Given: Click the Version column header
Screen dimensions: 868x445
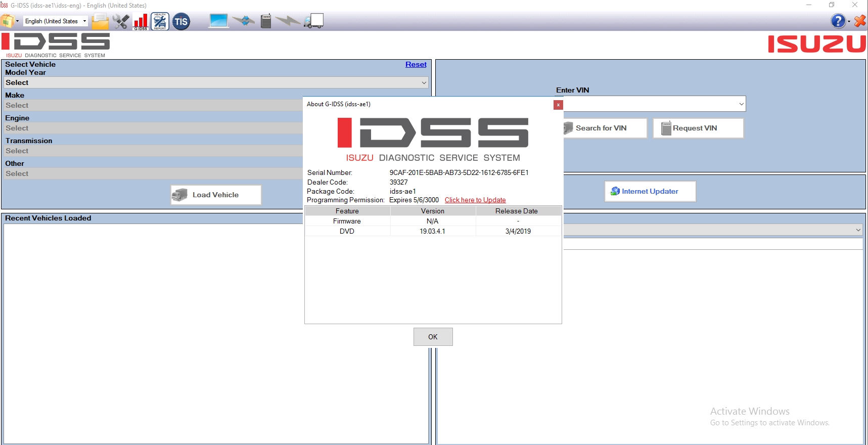Looking at the screenshot, I should [433, 211].
